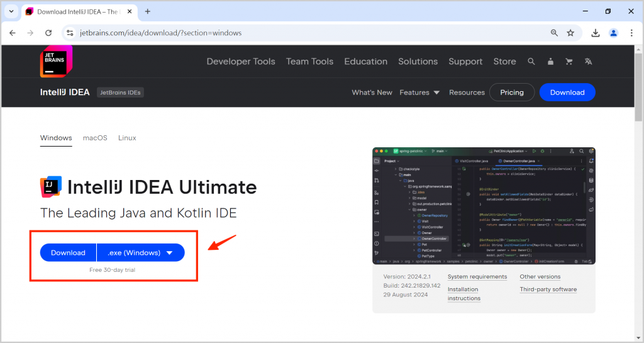Open the Store menu
The height and width of the screenshot is (343, 644).
[x=504, y=62]
